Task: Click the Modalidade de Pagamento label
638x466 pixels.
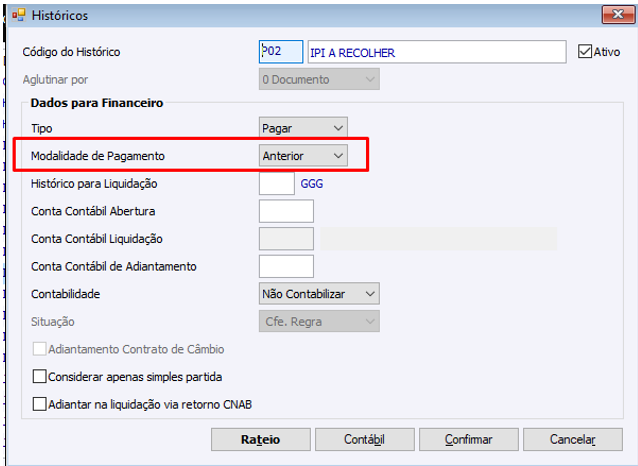Action: (x=98, y=156)
